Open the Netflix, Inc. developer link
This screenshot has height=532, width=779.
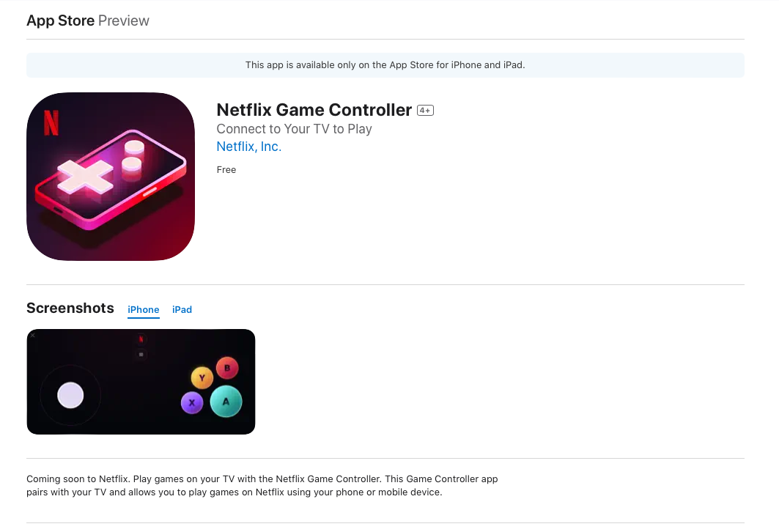pyautogui.click(x=249, y=147)
